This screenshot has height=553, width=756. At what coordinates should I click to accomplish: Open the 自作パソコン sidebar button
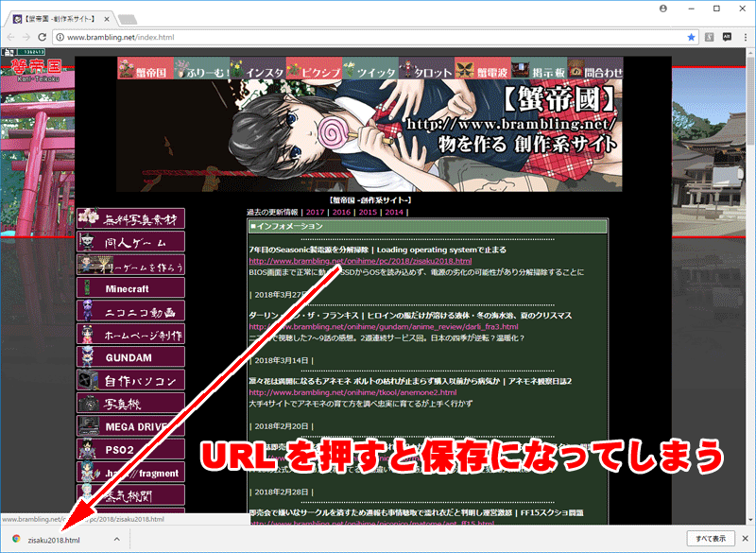pos(130,380)
